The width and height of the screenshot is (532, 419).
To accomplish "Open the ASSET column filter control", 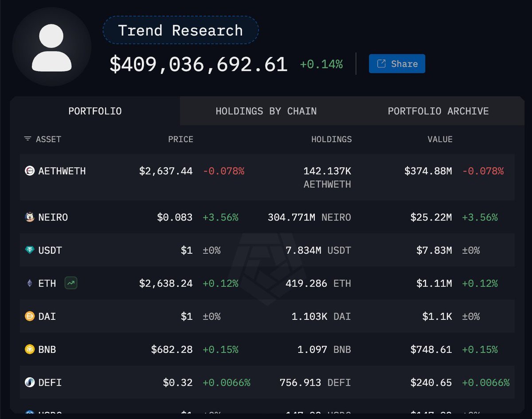I will (x=28, y=139).
